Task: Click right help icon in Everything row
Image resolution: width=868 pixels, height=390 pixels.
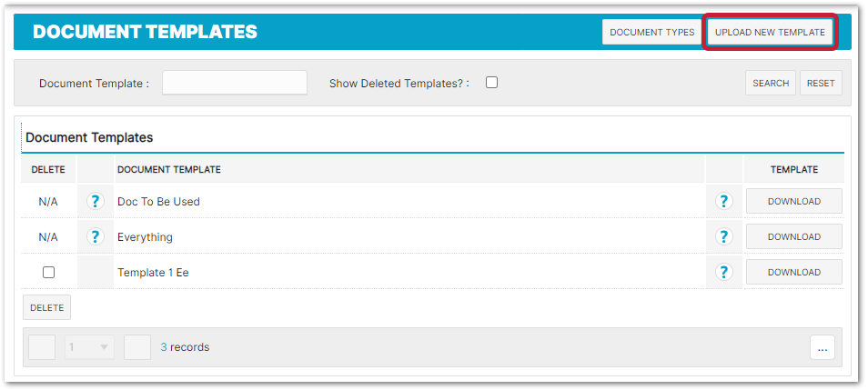Action: coord(724,237)
